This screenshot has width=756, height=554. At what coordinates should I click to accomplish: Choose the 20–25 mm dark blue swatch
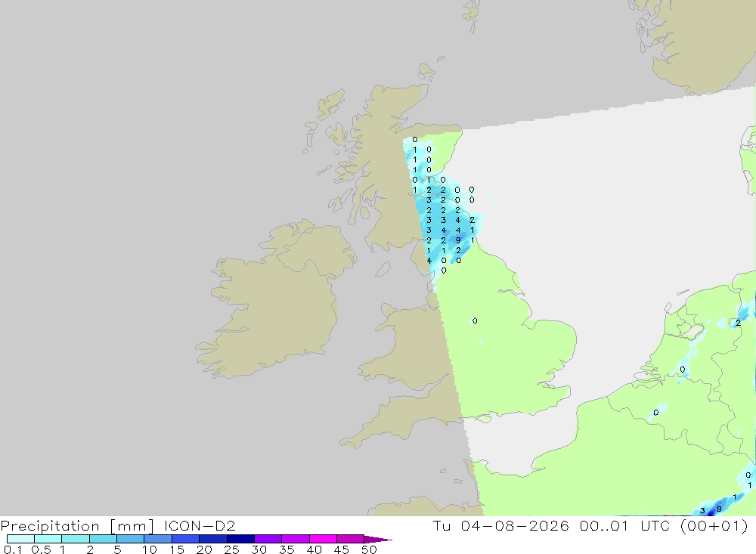tap(212, 539)
